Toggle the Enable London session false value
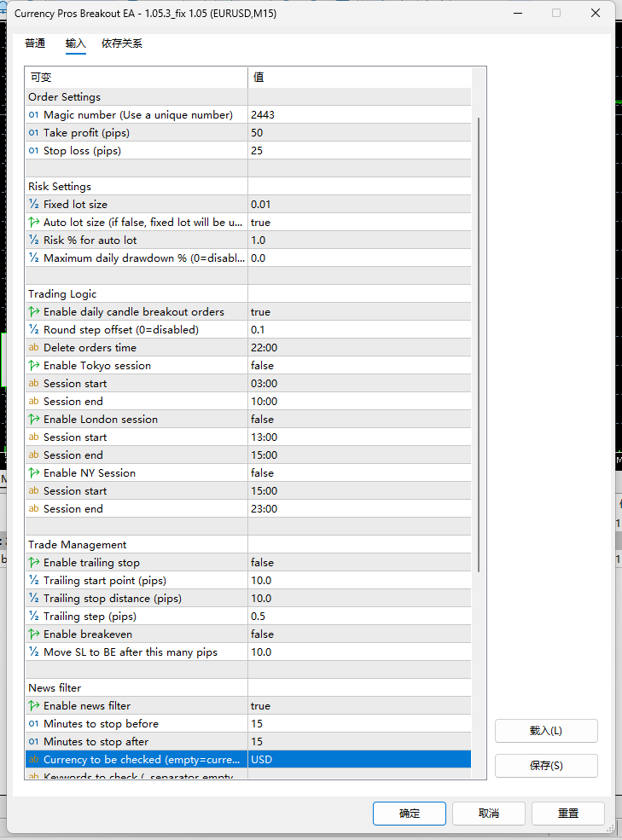Screen dimensions: 622x840 [359, 419]
